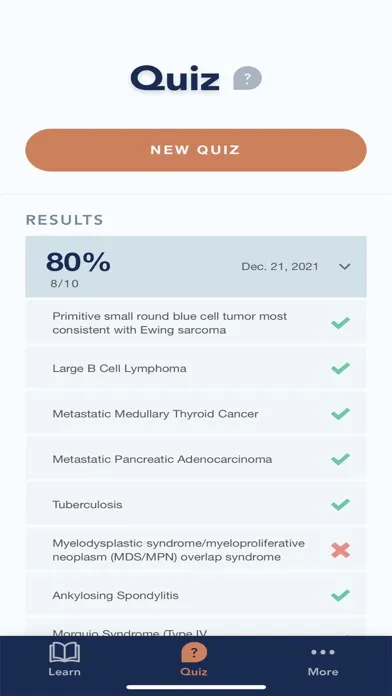This screenshot has height=696, width=392.
Task: Open the More three-dots icon
Action: (x=323, y=652)
